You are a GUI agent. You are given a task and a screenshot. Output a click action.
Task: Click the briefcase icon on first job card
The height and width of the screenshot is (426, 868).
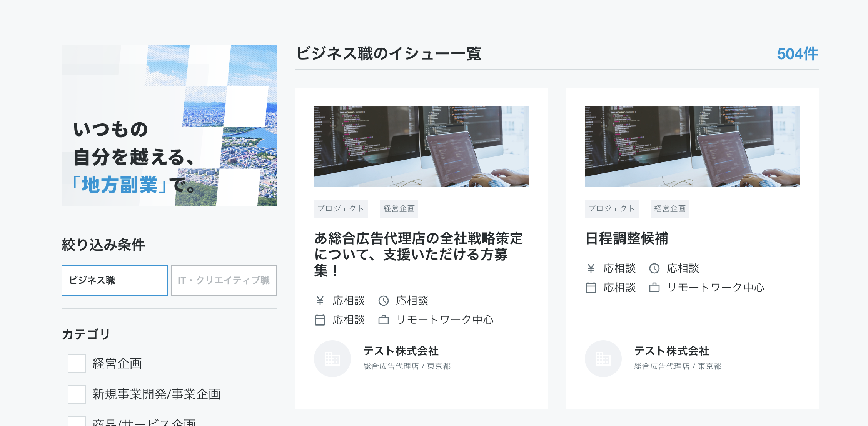coord(384,320)
